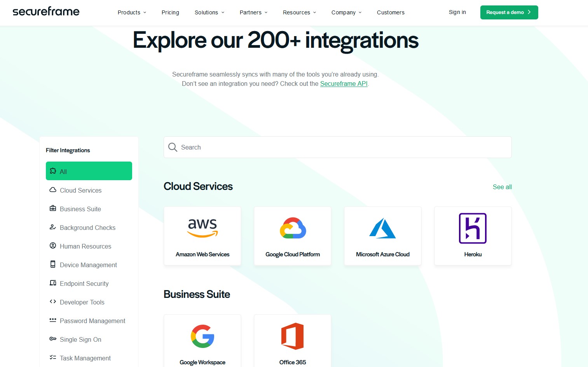Click arrow icon in Request a demo button

point(529,12)
